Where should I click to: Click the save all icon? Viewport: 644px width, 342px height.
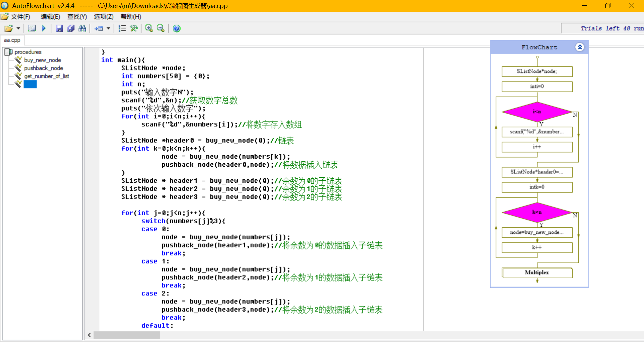[x=71, y=28]
